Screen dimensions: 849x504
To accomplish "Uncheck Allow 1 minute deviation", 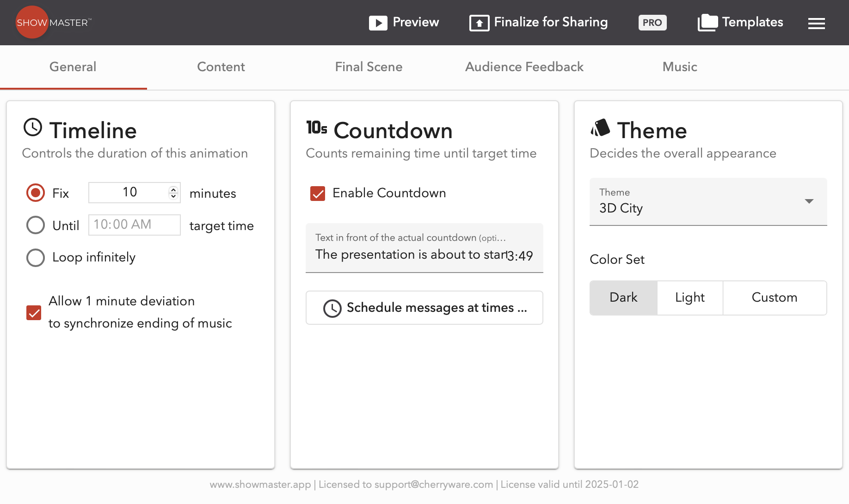I will click(x=34, y=313).
